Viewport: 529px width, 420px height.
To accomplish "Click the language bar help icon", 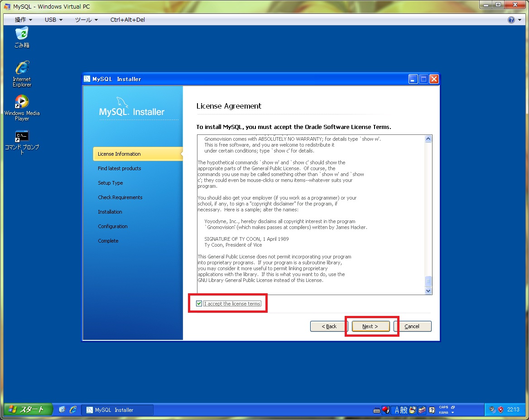I will (432, 410).
